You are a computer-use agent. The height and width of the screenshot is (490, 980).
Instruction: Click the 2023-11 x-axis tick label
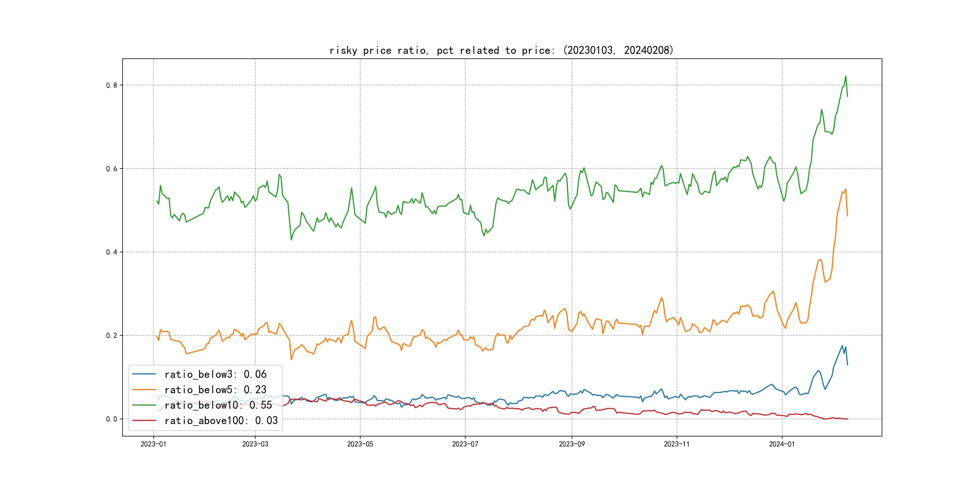676,444
